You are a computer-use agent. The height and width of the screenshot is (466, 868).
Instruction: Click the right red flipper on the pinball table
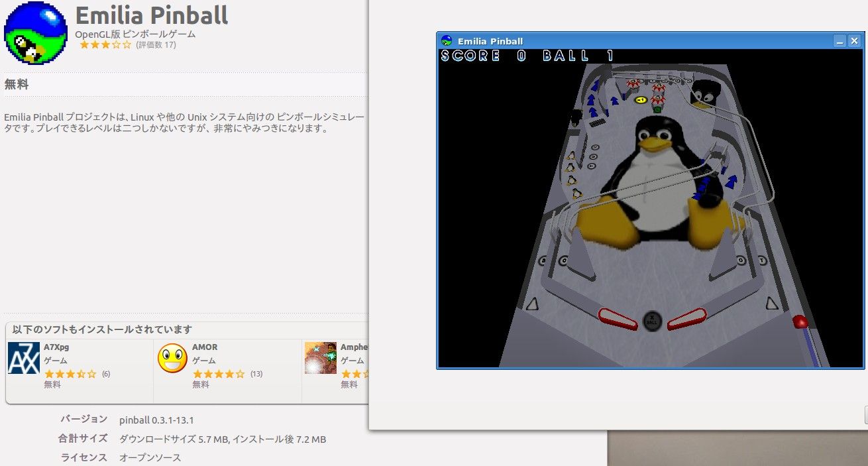coord(687,319)
